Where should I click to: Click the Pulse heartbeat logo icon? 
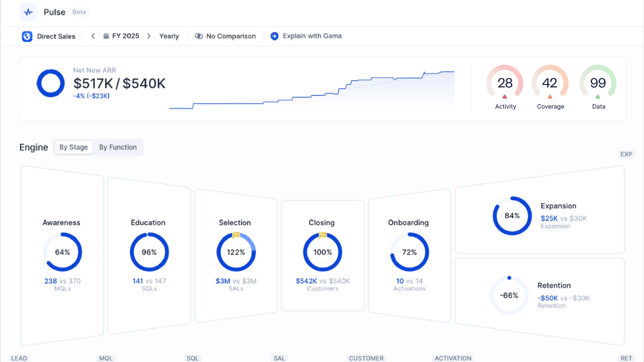tap(28, 12)
